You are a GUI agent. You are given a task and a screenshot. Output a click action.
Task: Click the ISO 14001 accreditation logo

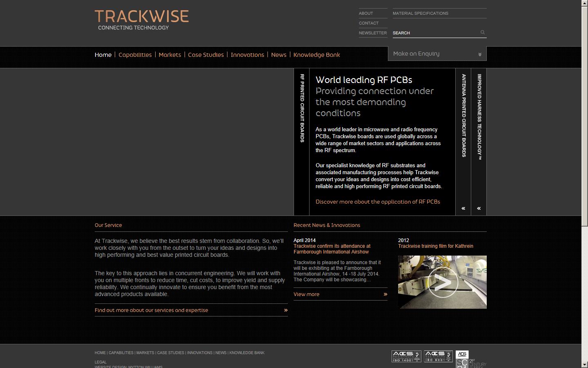click(x=406, y=356)
